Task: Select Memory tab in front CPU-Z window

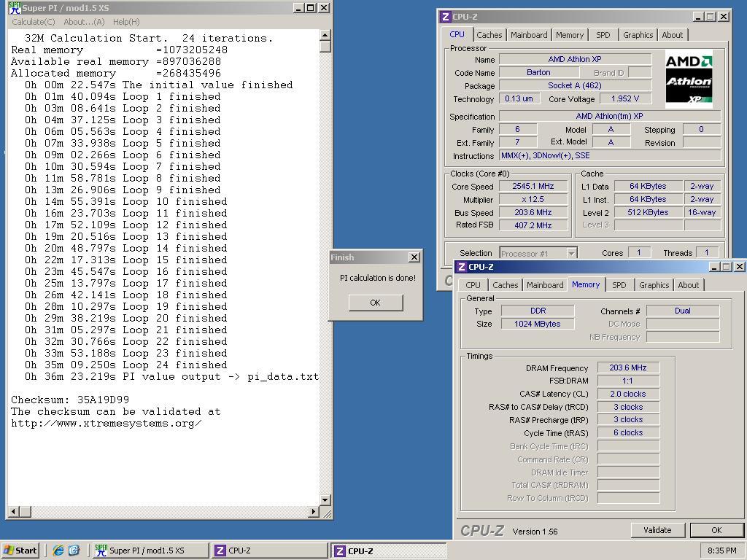Action: click(586, 284)
